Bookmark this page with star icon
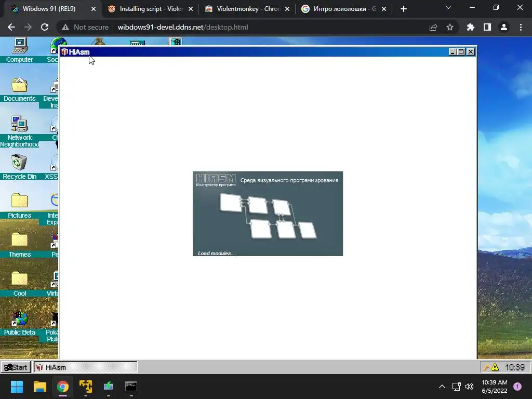The width and height of the screenshot is (532, 399). pyautogui.click(x=450, y=27)
